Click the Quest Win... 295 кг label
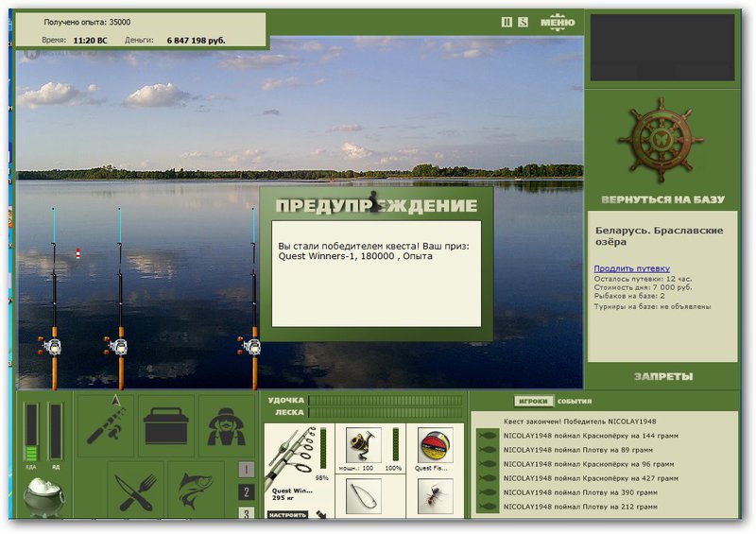This screenshot has height=534, width=756. click(x=292, y=494)
